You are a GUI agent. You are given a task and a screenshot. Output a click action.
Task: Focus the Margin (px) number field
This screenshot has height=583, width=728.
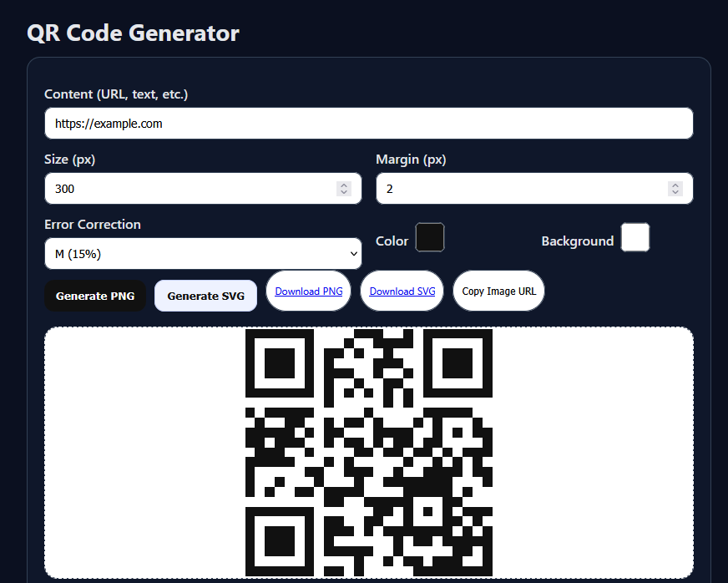tap(534, 189)
